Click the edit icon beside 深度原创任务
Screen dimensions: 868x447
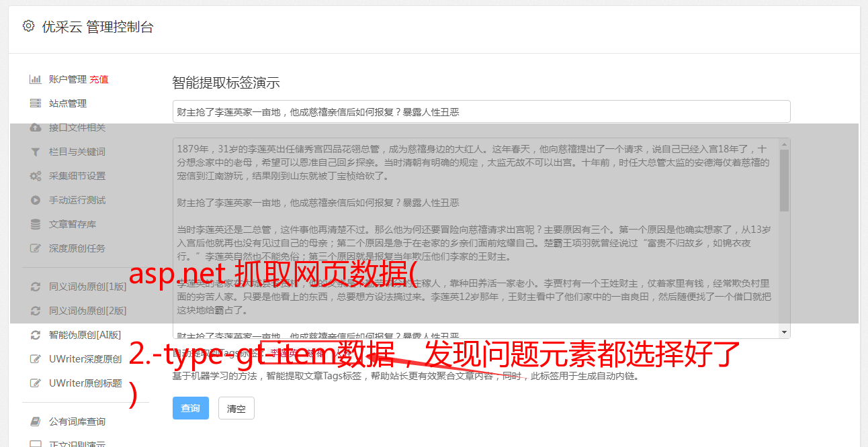pyautogui.click(x=36, y=248)
